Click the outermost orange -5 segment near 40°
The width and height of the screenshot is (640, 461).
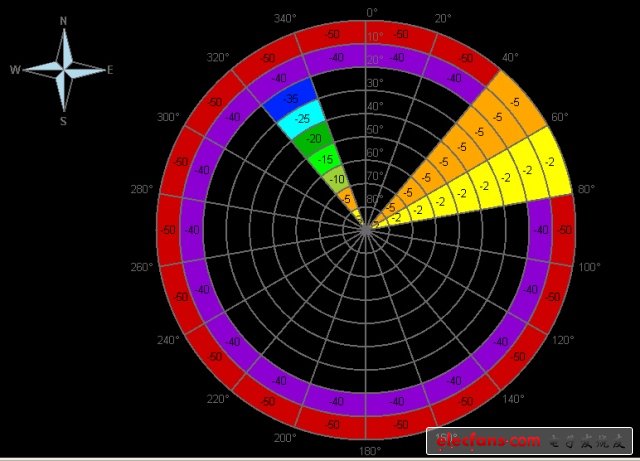(514, 102)
